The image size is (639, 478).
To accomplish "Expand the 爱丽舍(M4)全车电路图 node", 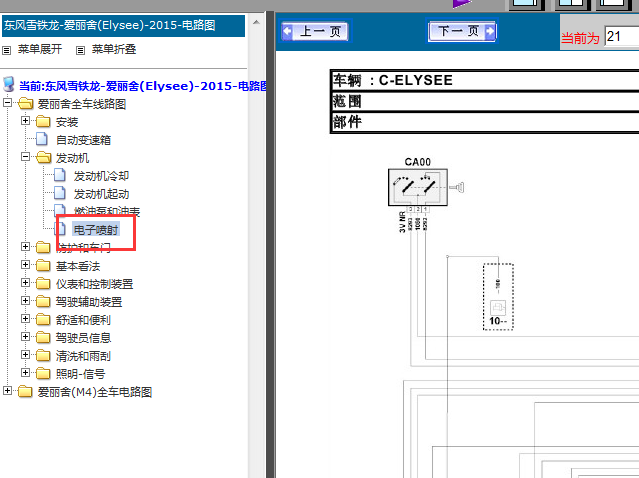I will click(7, 390).
